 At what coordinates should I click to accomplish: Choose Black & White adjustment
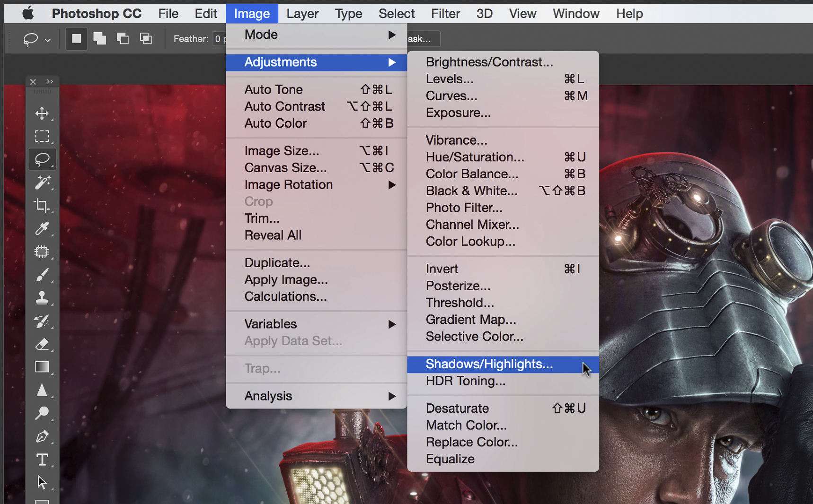pyautogui.click(x=503, y=191)
